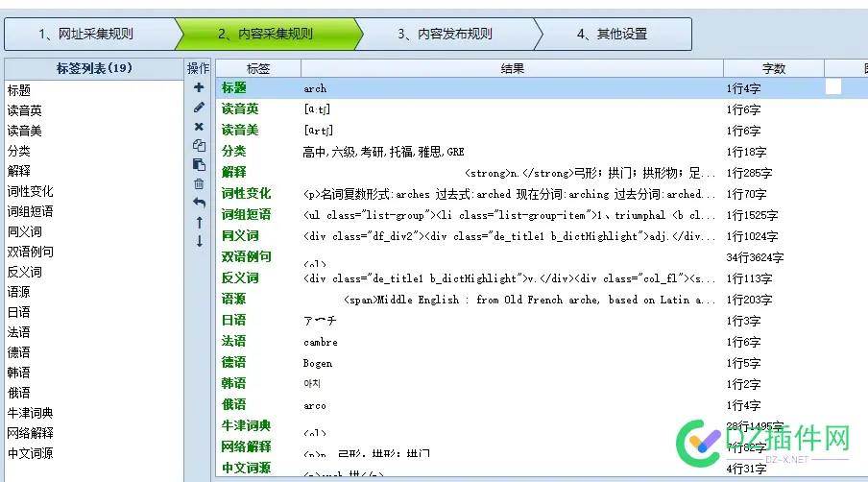Click word count '1行203字'

(x=749, y=300)
